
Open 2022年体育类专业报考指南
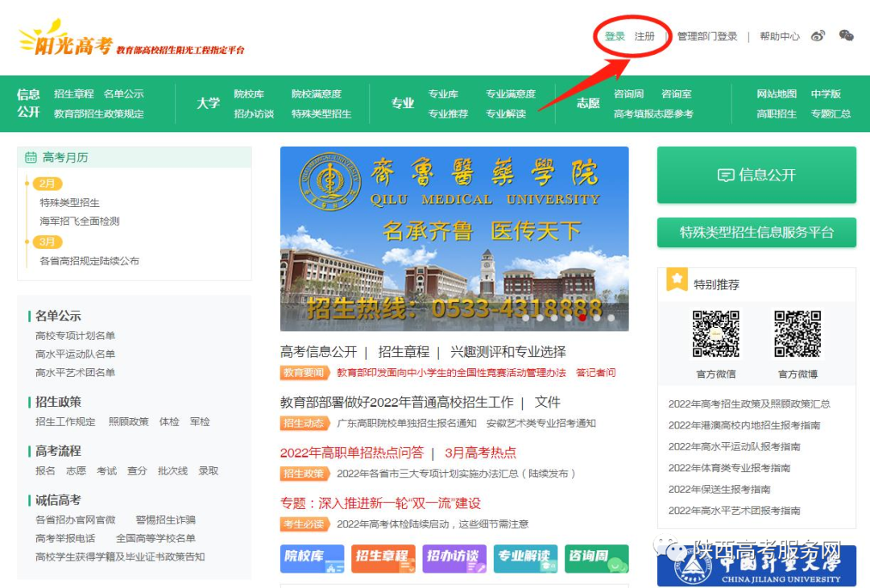coord(729,468)
